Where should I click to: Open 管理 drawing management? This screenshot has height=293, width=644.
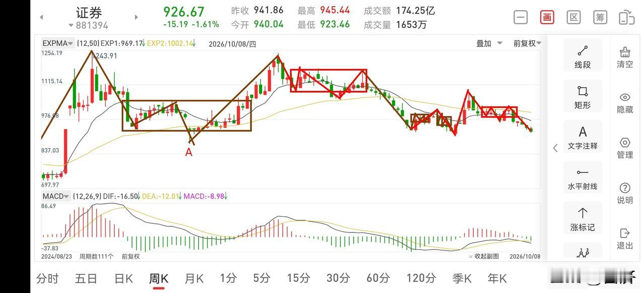click(x=625, y=148)
